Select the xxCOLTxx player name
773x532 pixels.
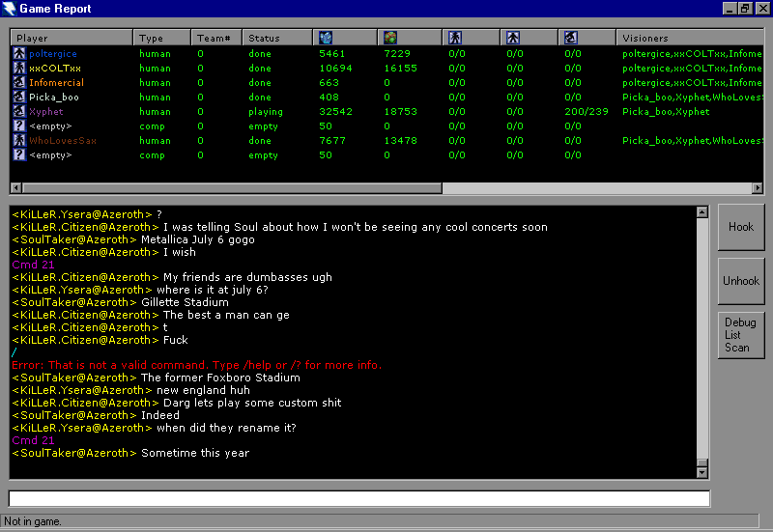pos(55,68)
